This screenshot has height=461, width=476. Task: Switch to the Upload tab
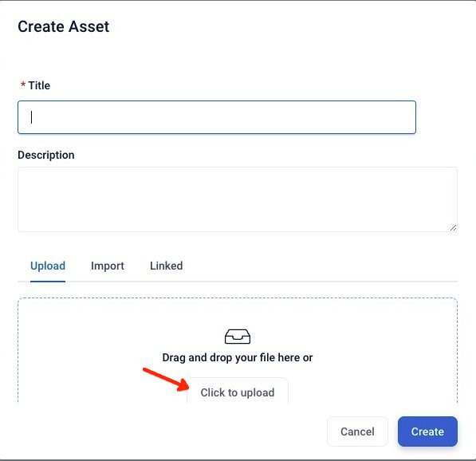(48, 266)
